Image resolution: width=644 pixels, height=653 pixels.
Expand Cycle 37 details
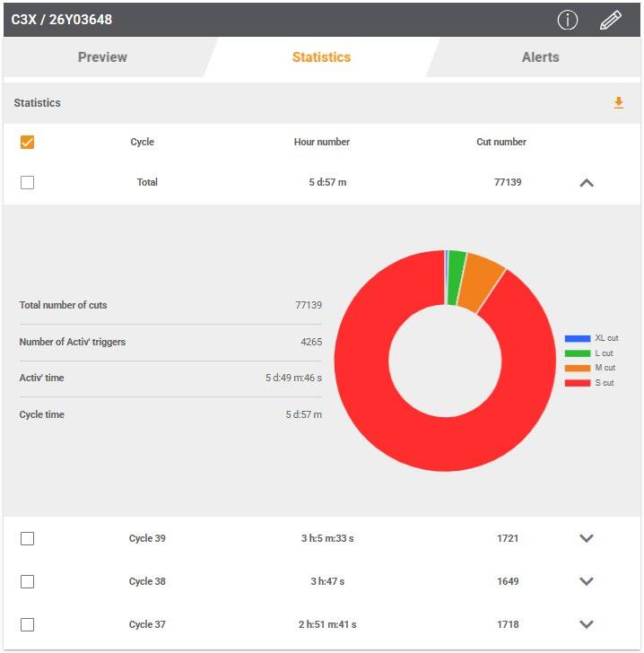[587, 624]
